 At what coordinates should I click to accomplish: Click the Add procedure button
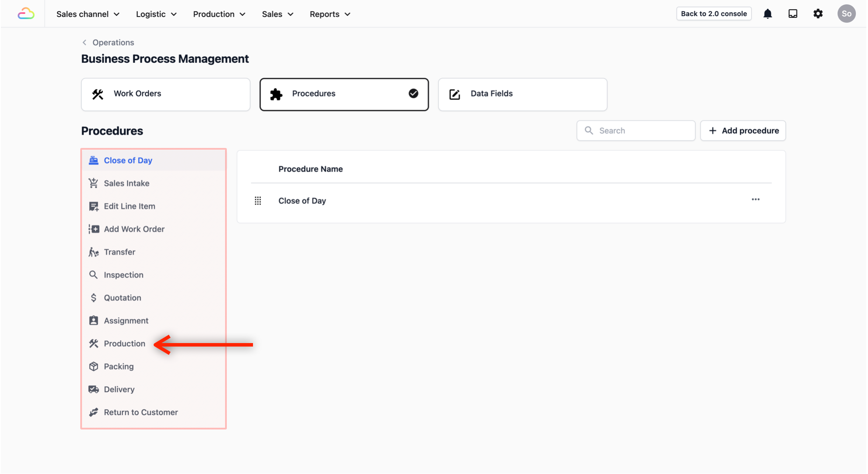point(743,131)
